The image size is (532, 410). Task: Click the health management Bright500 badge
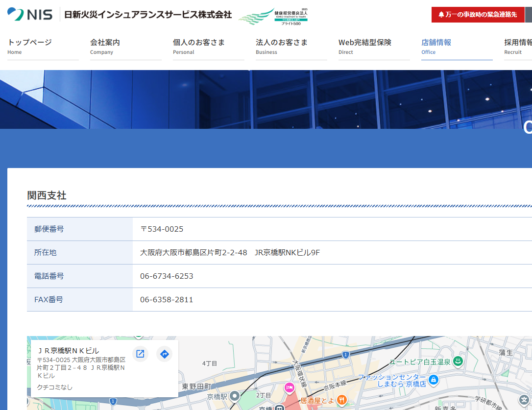click(x=273, y=16)
